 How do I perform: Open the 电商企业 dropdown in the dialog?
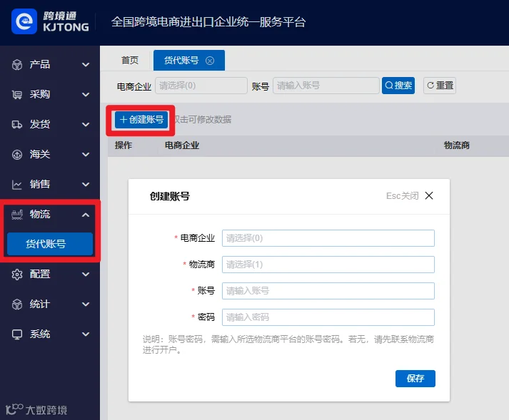(328, 238)
